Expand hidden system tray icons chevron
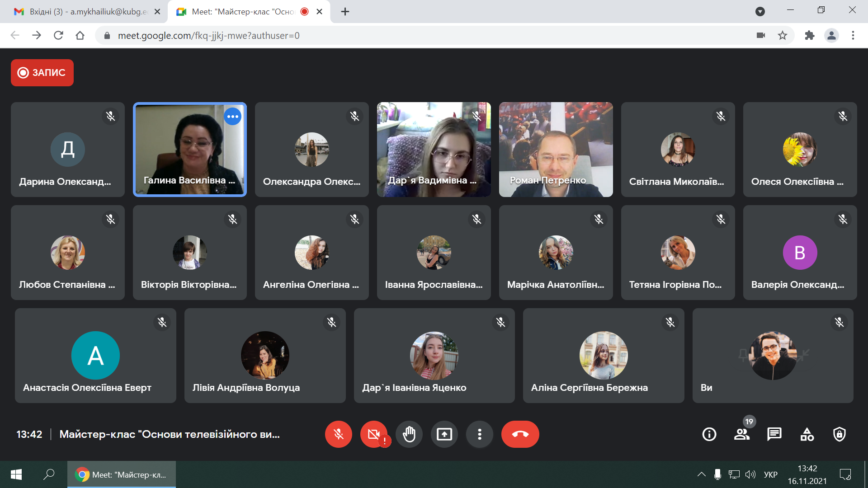The height and width of the screenshot is (488, 868). [x=701, y=474]
